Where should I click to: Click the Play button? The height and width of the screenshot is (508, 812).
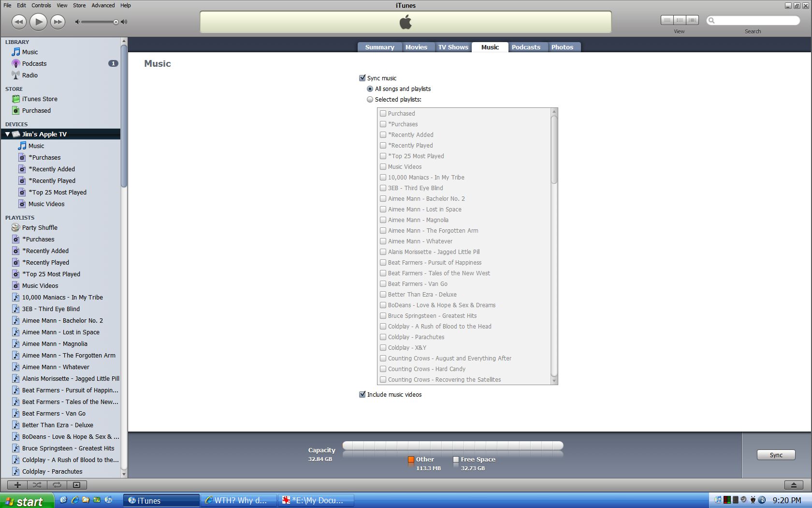click(x=38, y=22)
